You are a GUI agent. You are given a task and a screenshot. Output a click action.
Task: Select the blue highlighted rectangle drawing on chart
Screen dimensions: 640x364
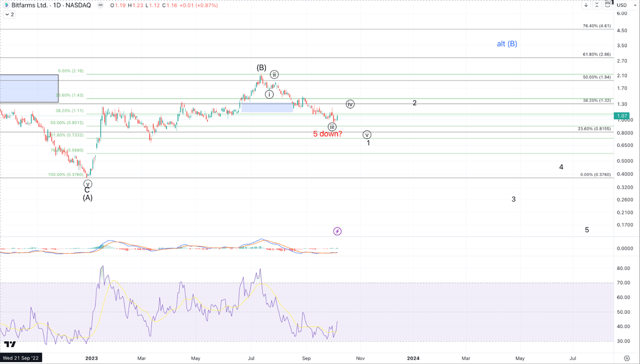[x=266, y=107]
